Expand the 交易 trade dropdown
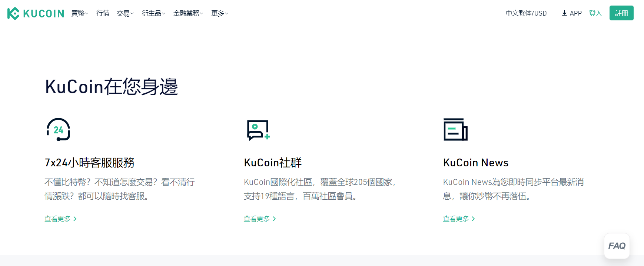 [125, 13]
